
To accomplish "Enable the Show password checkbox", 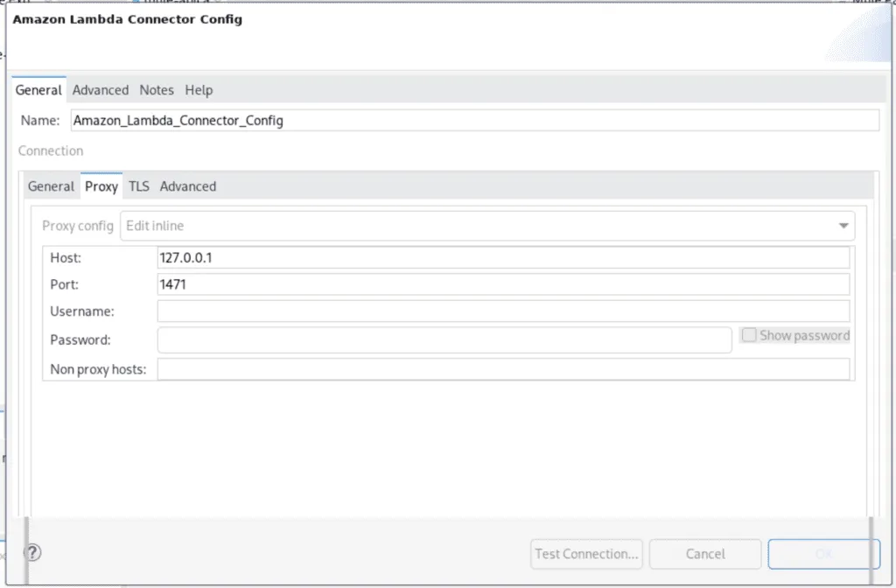I will coord(749,335).
